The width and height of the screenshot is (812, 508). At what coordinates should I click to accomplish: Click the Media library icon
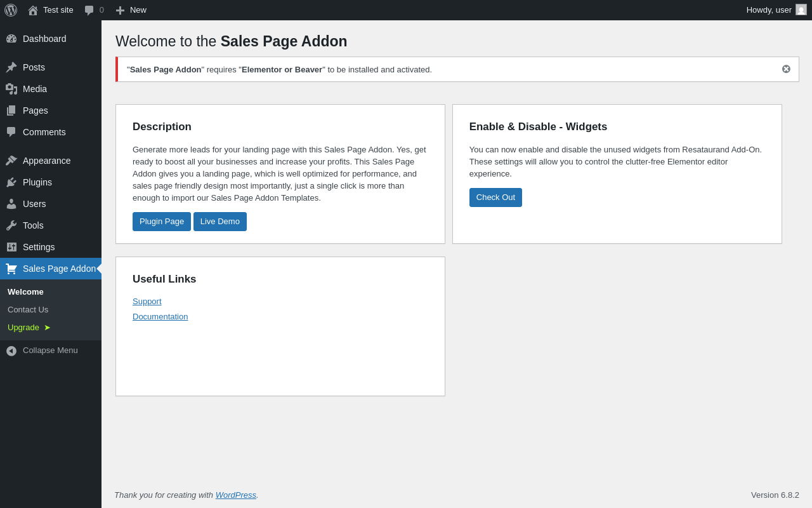(x=11, y=89)
